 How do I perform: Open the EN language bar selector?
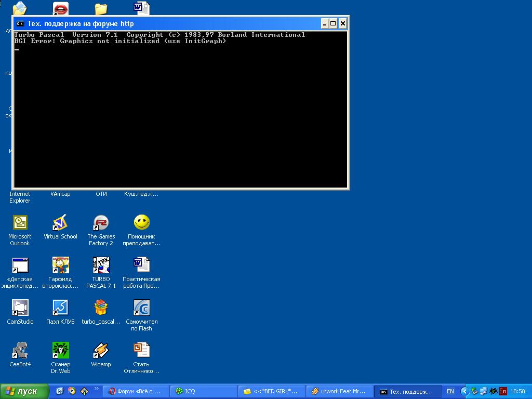point(450,391)
